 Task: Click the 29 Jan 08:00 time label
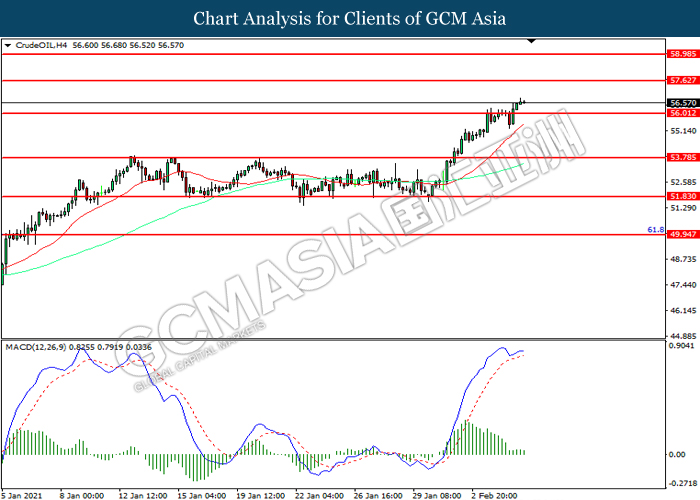point(437,496)
